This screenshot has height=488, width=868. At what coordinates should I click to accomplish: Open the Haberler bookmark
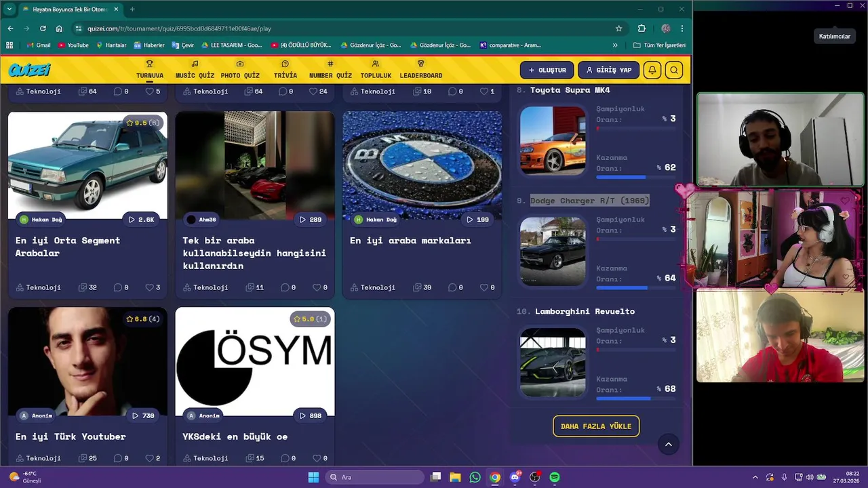pos(149,45)
